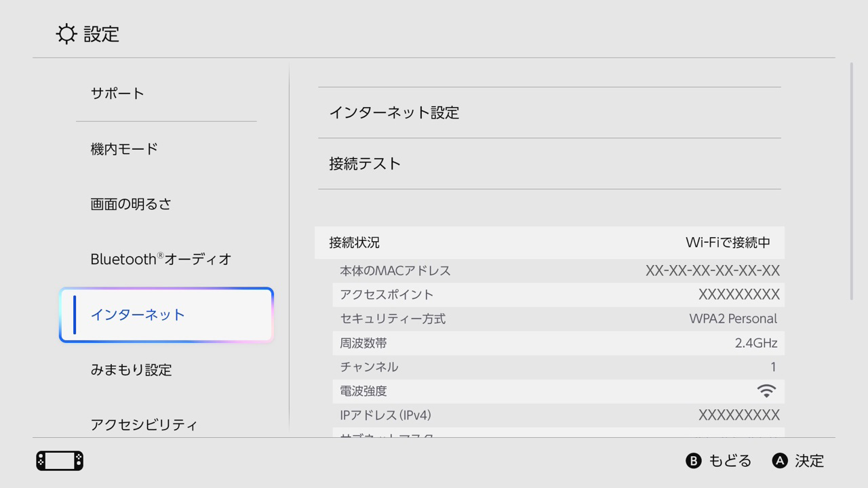Screen dimensions: 868x488
Task: Click the IPアドレス(IPv4) label
Action: click(386, 415)
